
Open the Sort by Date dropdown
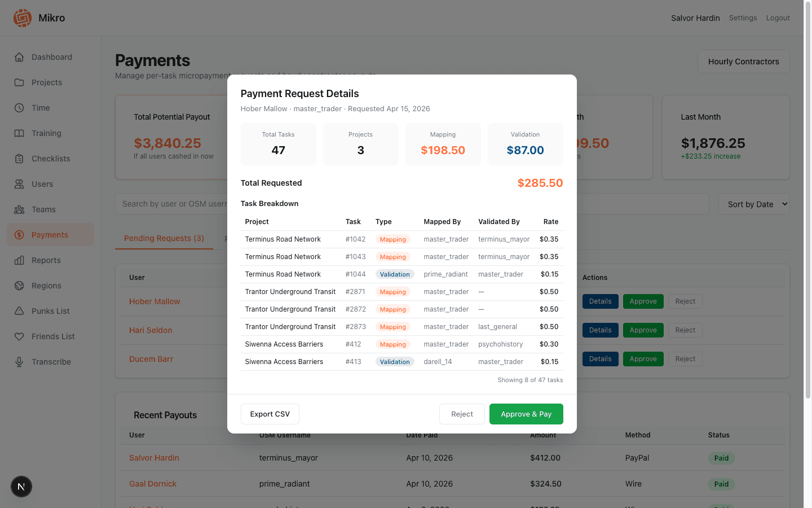point(754,204)
